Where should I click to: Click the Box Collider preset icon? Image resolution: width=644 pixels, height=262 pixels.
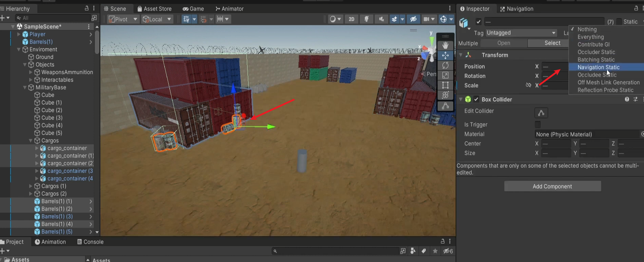pyautogui.click(x=635, y=99)
